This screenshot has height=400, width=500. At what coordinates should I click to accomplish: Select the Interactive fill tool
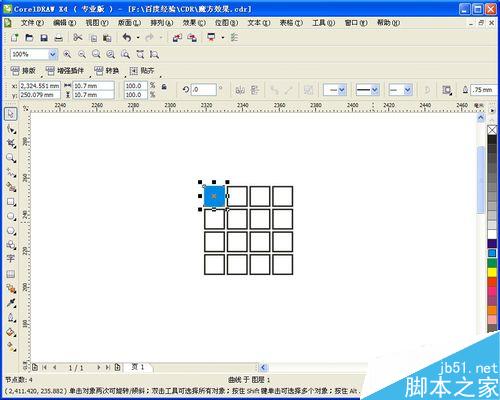pyautogui.click(x=11, y=347)
